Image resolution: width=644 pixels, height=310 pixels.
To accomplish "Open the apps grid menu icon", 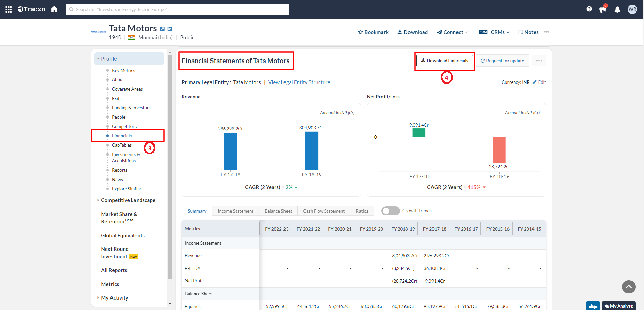I will 9,9.
